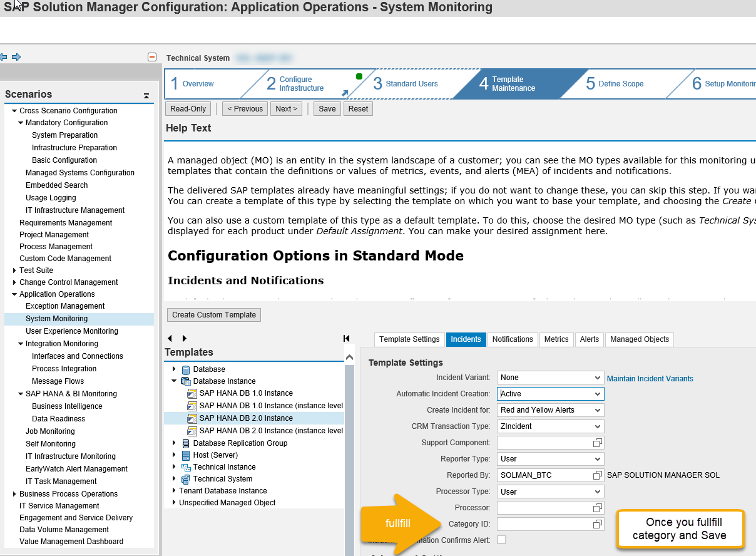The height and width of the screenshot is (556, 756).
Task: Open the Maintain Incident Variants link
Action: [650, 379]
